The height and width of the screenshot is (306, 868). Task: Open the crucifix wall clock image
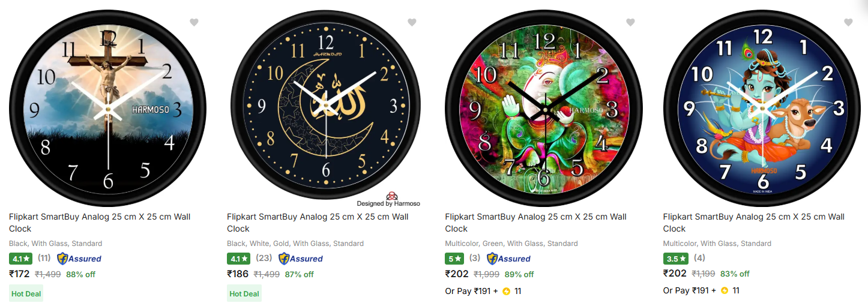[x=107, y=108]
